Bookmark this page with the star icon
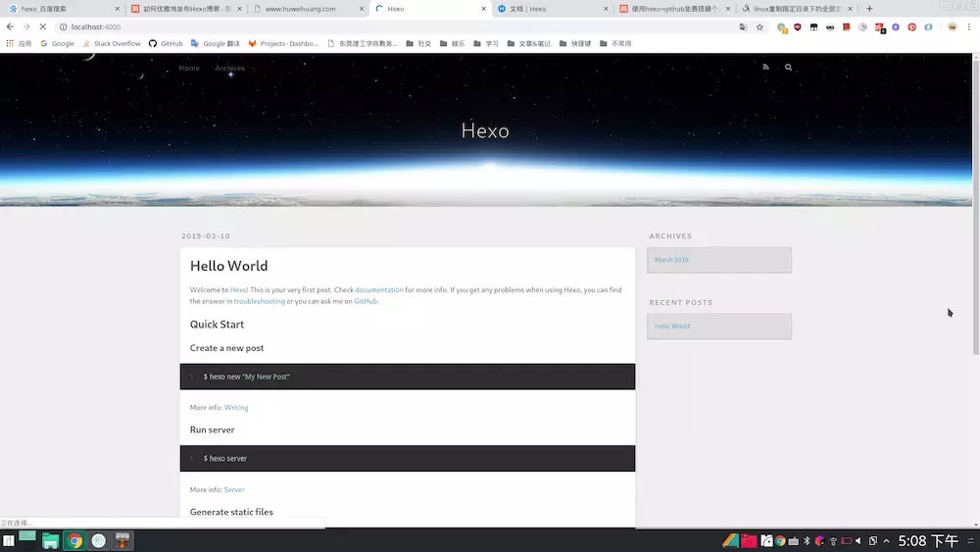 pyautogui.click(x=759, y=26)
